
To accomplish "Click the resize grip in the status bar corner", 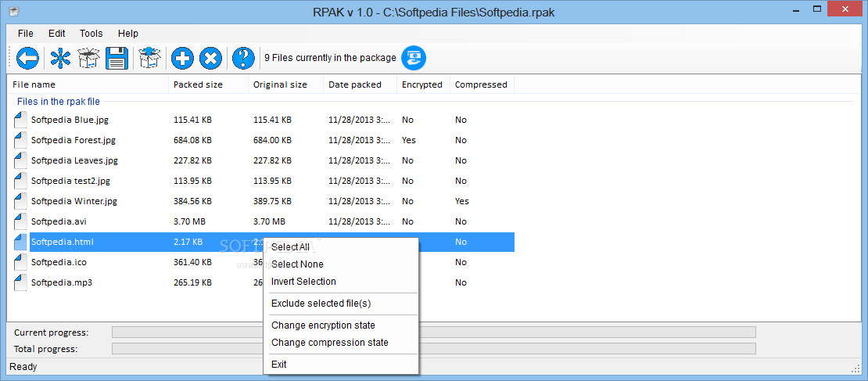I will pyautogui.click(x=855, y=368).
